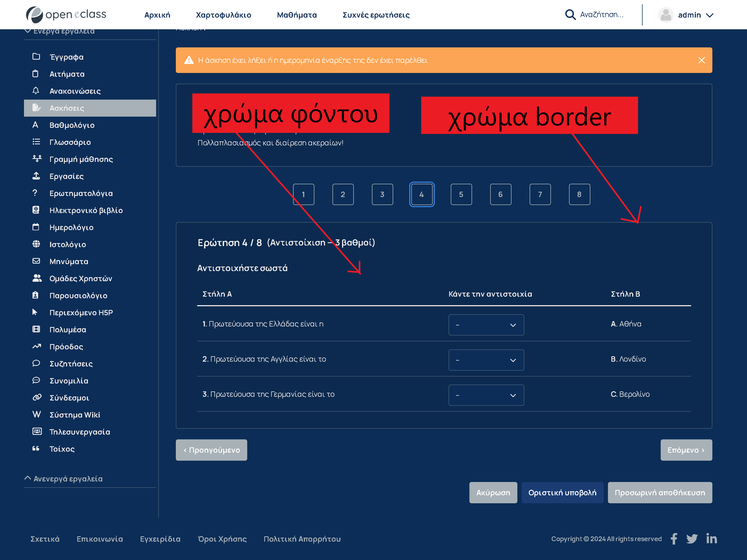
Task: Go to question 1
Action: [x=303, y=194]
